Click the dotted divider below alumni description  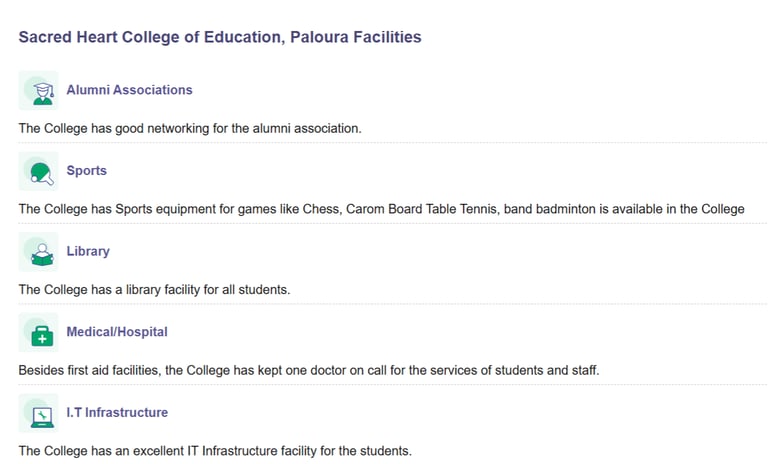click(x=392, y=143)
